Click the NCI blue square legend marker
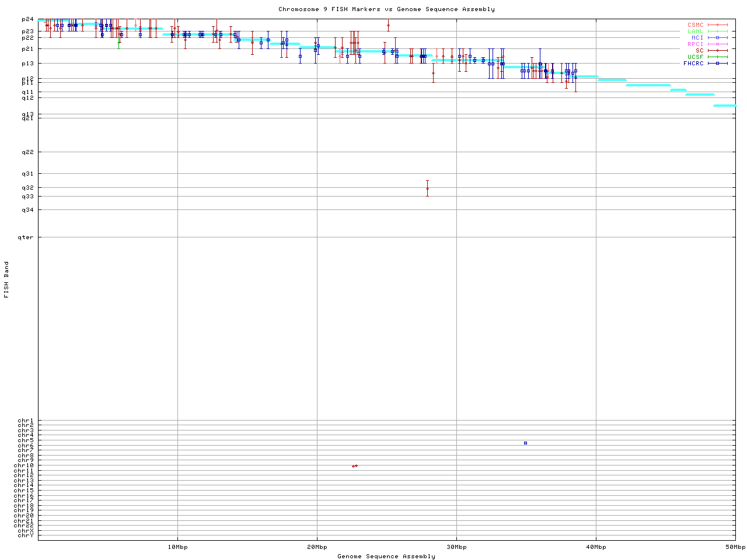The image size is (747, 560). click(717, 38)
